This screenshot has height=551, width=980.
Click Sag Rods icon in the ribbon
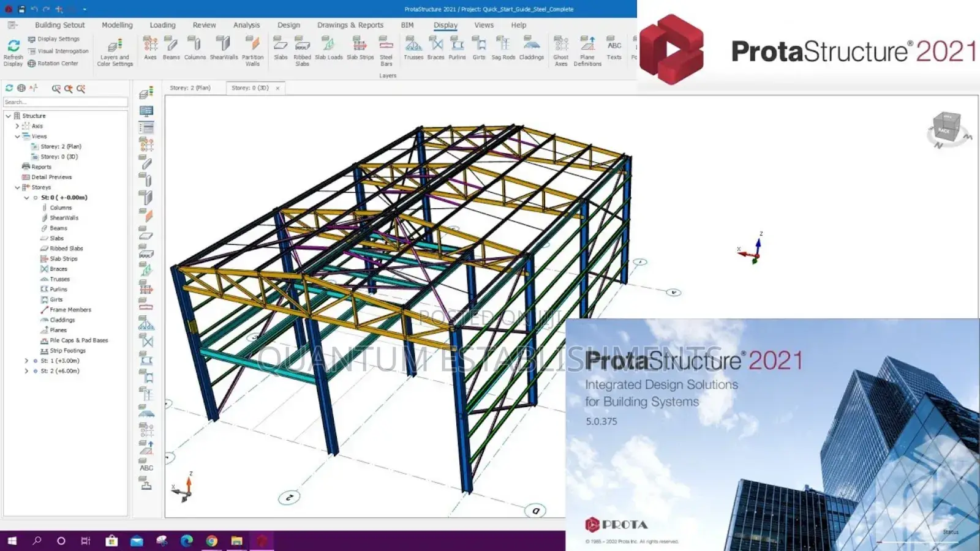[x=503, y=43]
